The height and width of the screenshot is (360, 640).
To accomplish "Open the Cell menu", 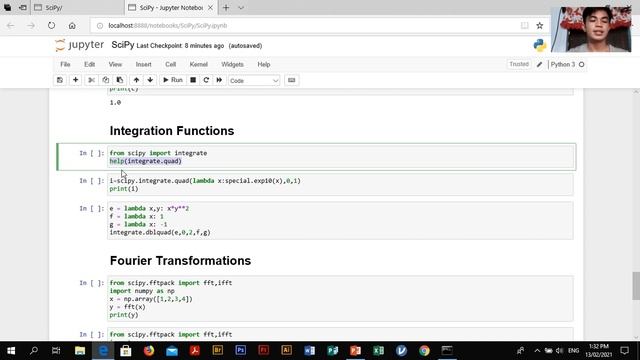I will tap(171, 64).
